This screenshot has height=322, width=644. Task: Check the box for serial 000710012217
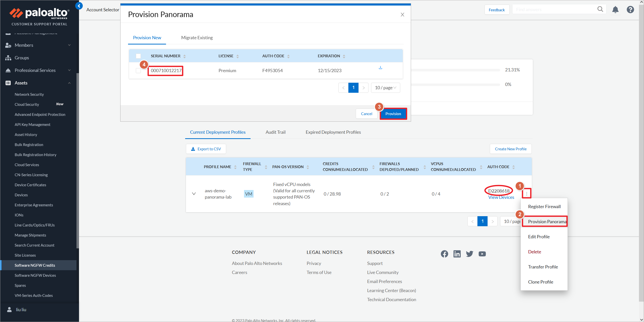[138, 71]
